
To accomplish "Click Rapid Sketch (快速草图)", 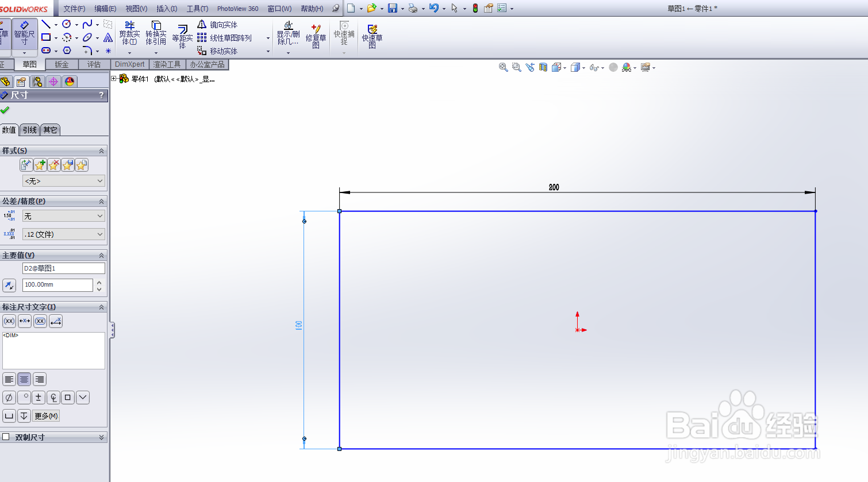I will point(372,36).
